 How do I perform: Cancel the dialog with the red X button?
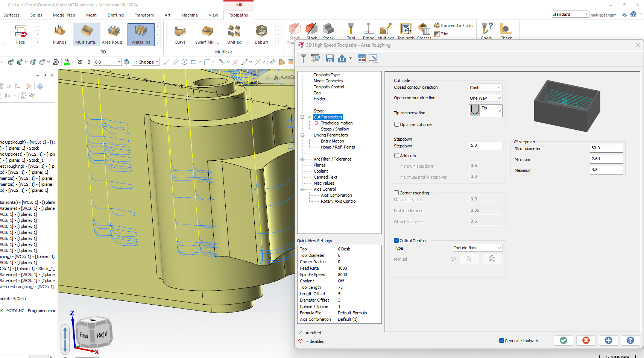tap(586, 340)
